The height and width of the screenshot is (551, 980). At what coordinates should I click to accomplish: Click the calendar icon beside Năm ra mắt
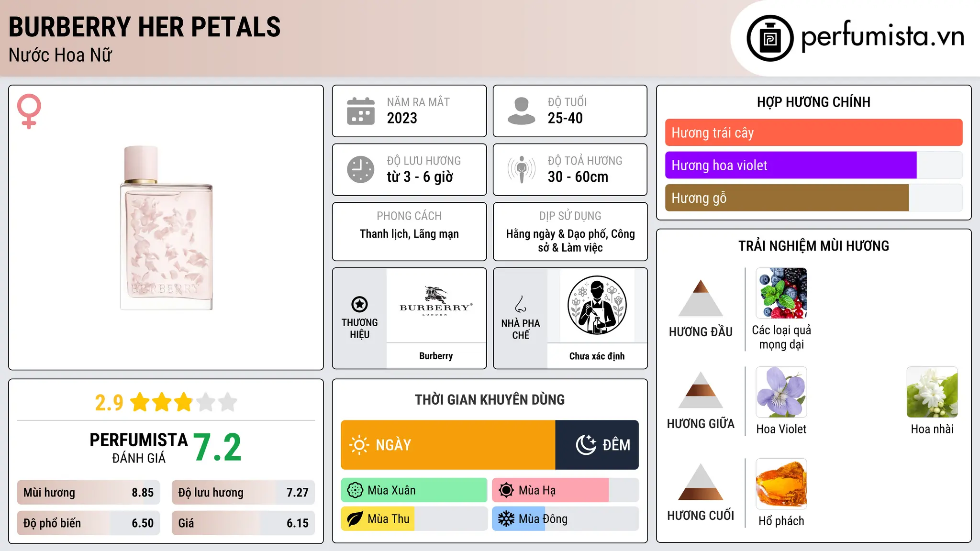pos(361,111)
